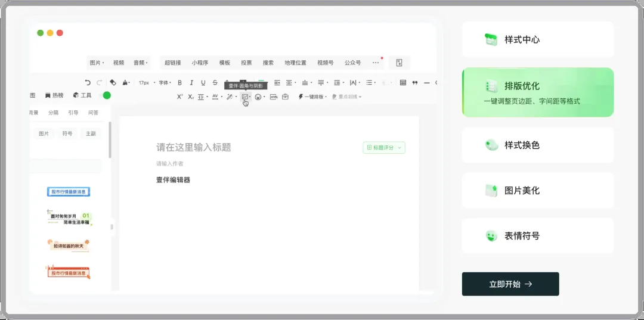Select the 超链接 menu item
The height and width of the screenshot is (320, 644).
coord(172,63)
